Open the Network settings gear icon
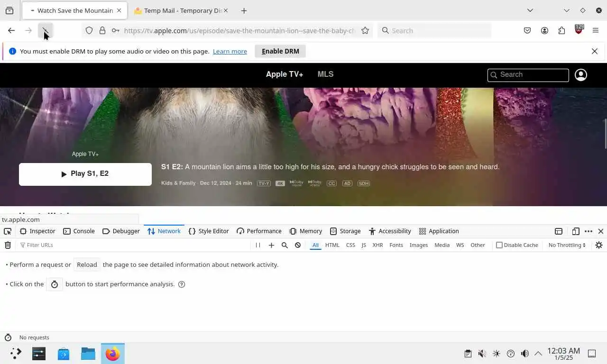The image size is (607, 364). point(599,245)
